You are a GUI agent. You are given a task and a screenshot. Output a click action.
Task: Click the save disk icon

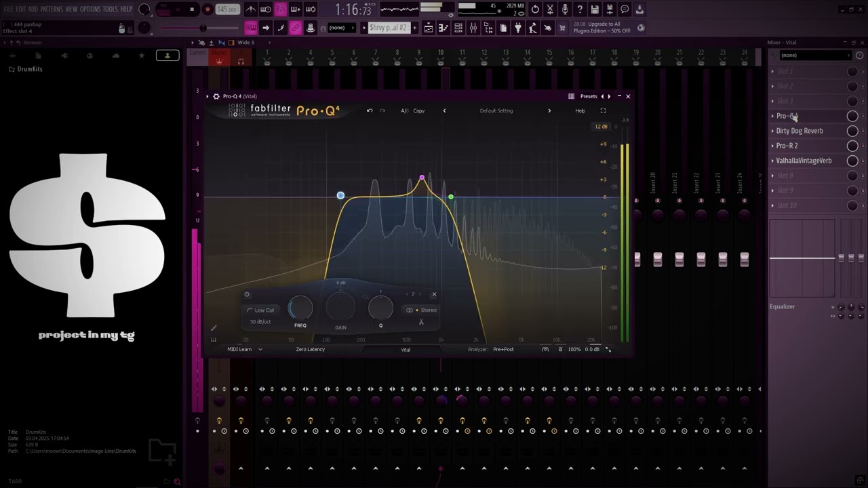click(x=595, y=9)
